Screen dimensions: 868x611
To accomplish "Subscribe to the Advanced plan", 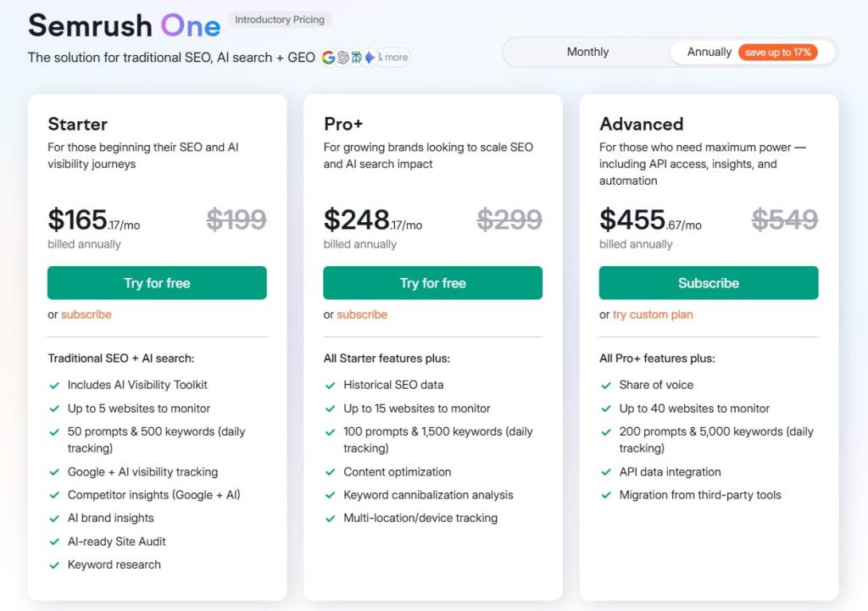I will [709, 283].
